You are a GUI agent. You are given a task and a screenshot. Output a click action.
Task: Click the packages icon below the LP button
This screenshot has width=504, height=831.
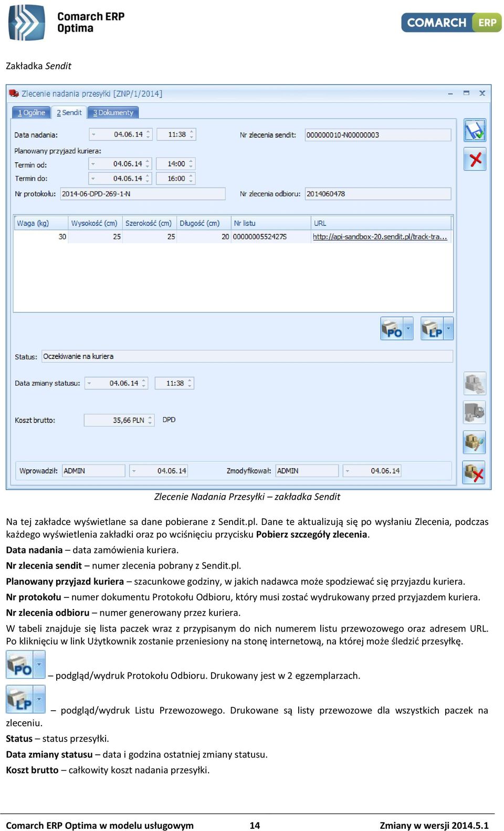tap(475, 383)
